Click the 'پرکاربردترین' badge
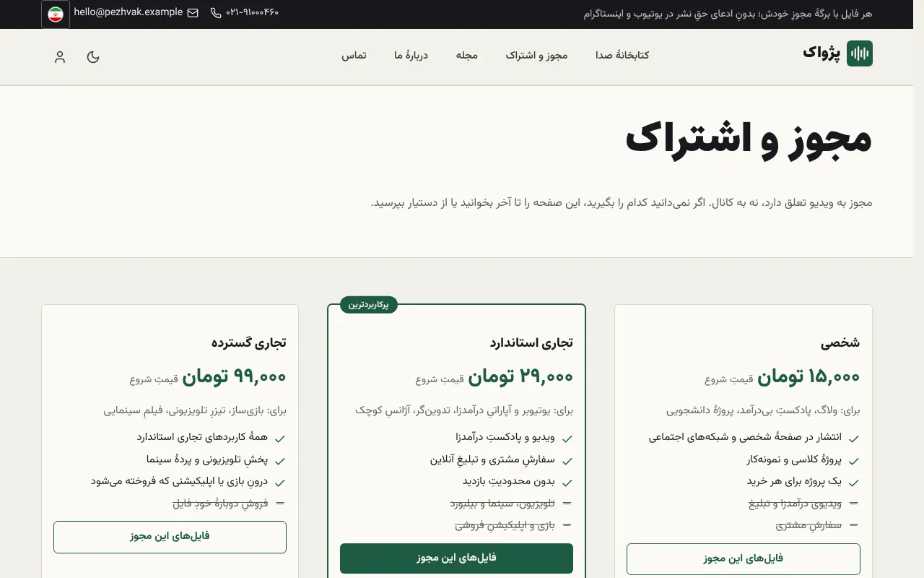The height and width of the screenshot is (578, 924). pos(369,305)
